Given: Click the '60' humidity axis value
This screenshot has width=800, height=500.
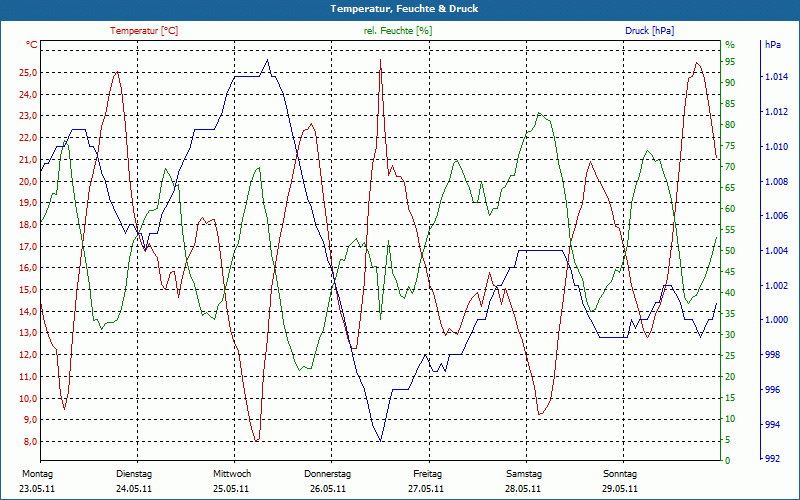Looking at the screenshot, I should (730, 209).
